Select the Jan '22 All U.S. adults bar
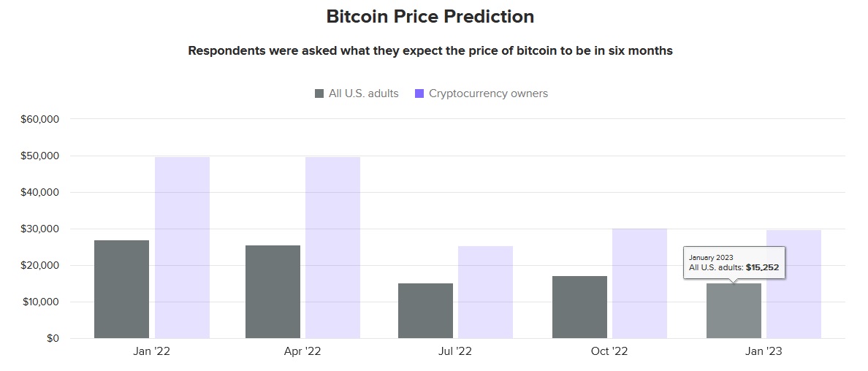This screenshot has width=868, height=371. tap(122, 289)
